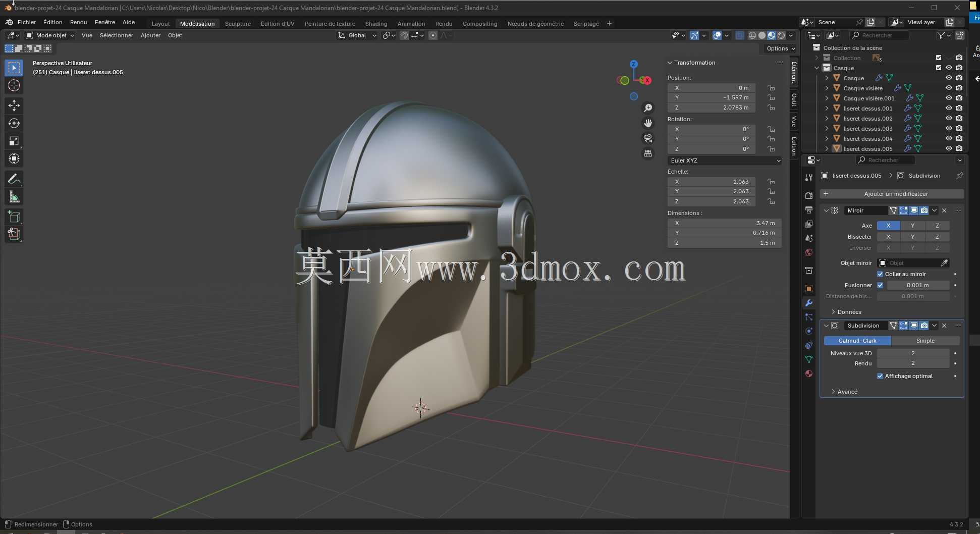This screenshot has height=534, width=980.
Task: Click the pin icon in modifier properties header
Action: (959, 176)
